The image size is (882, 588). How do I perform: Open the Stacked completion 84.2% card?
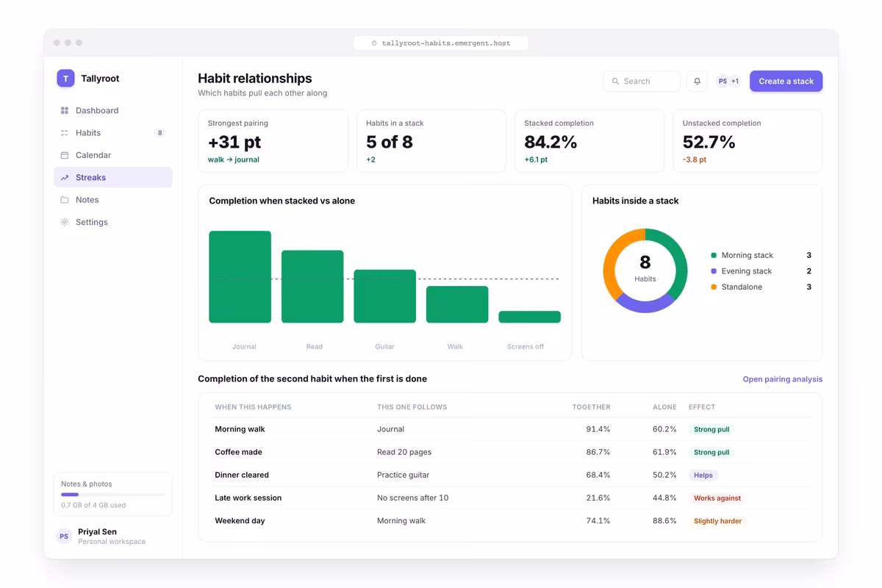pos(589,141)
